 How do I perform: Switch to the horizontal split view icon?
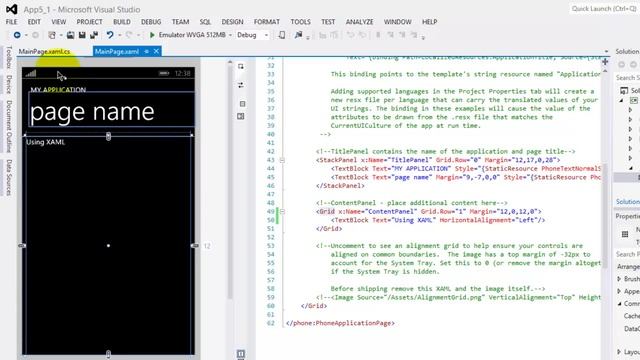point(242,104)
